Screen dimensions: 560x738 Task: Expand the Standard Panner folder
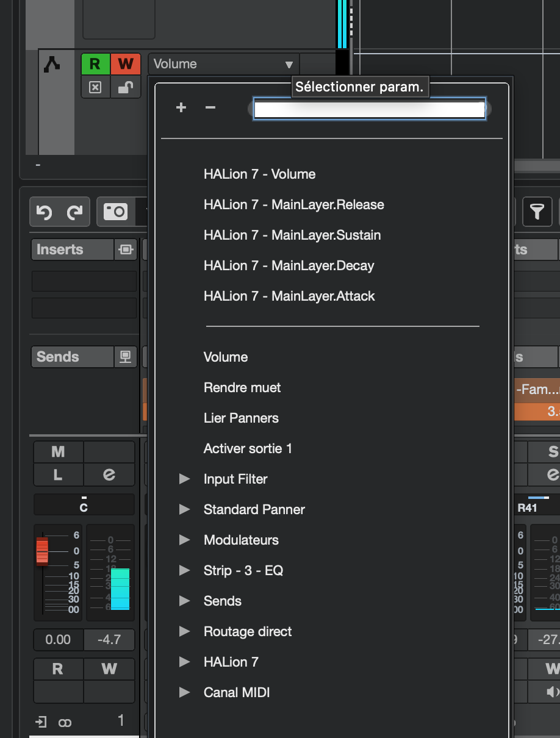(184, 509)
